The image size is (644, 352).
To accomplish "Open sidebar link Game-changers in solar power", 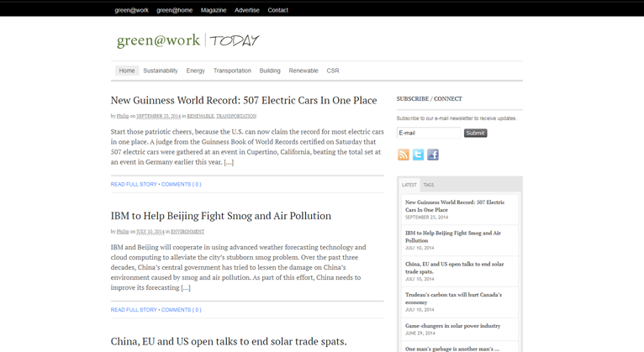I will 452,326.
